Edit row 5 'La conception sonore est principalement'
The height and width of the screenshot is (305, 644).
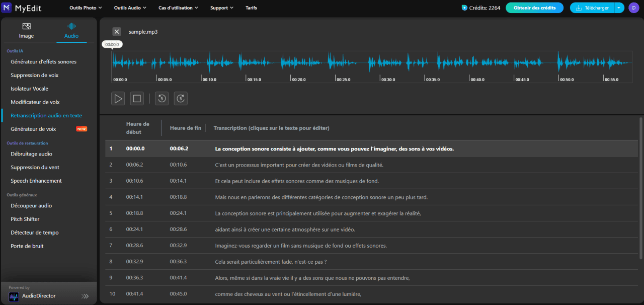[x=317, y=213]
